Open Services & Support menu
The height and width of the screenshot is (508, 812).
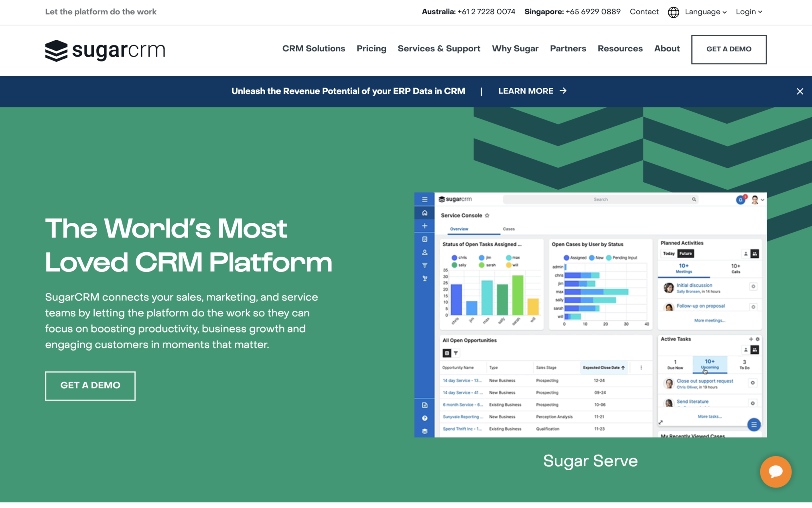(439, 49)
